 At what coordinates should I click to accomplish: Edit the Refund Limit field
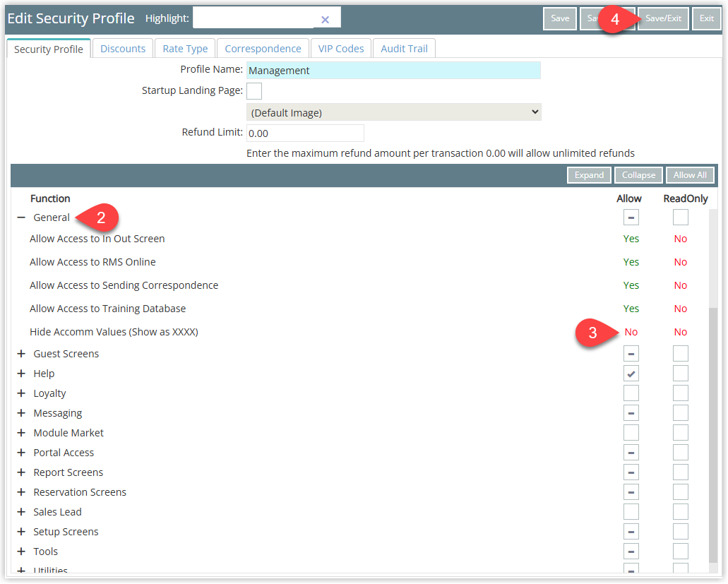point(305,133)
